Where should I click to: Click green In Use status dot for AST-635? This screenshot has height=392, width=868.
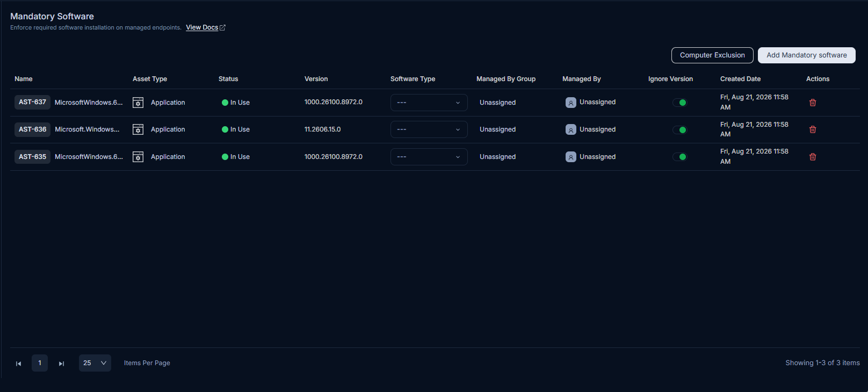(225, 157)
